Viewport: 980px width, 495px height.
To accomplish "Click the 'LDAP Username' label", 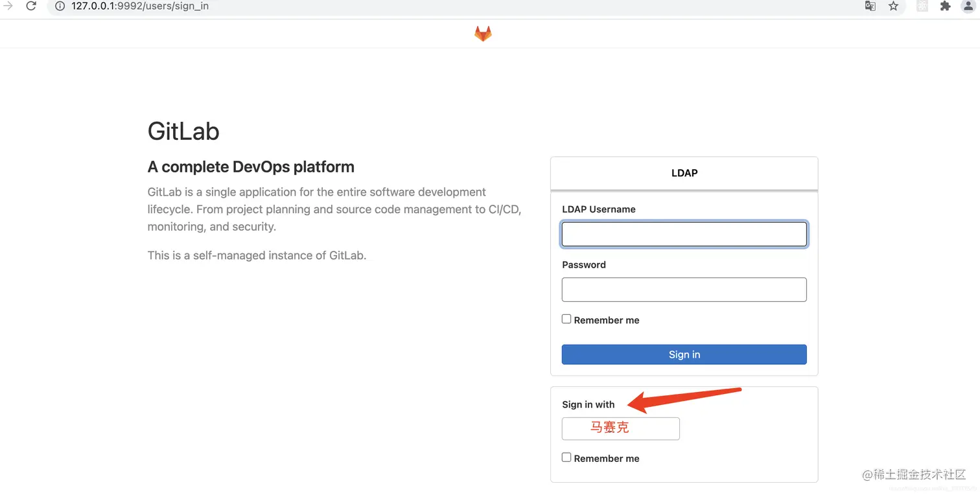I will pos(599,209).
